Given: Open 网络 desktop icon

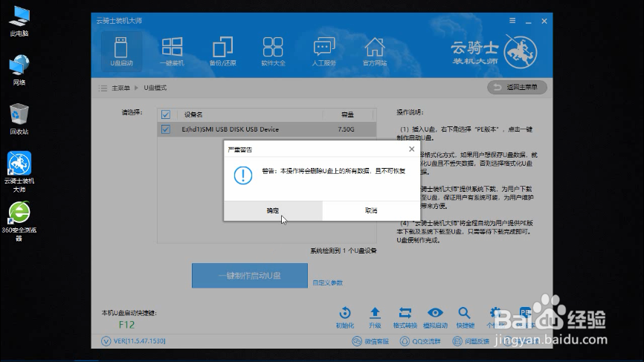Looking at the screenshot, I should [19, 70].
